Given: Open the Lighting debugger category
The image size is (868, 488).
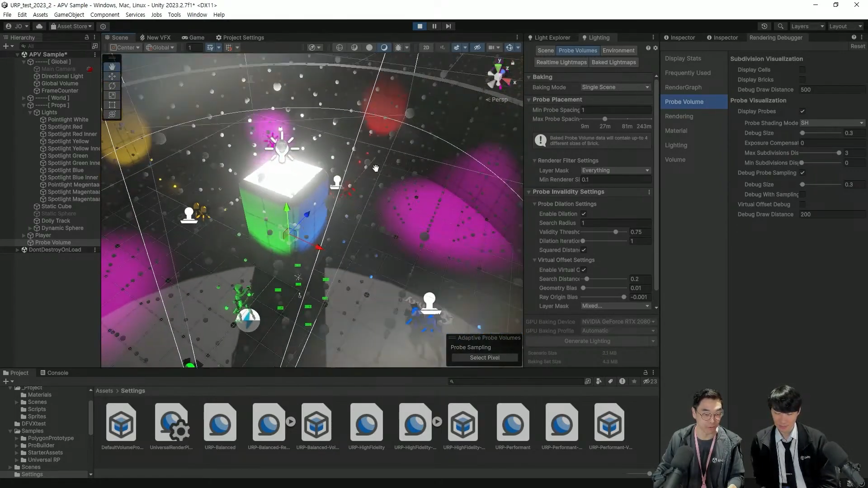Looking at the screenshot, I should coord(676,145).
